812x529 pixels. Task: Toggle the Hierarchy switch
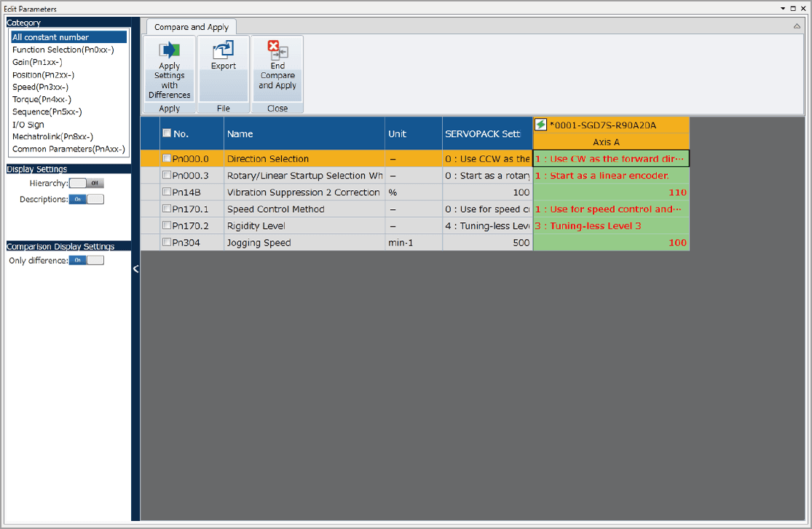pyautogui.click(x=87, y=184)
